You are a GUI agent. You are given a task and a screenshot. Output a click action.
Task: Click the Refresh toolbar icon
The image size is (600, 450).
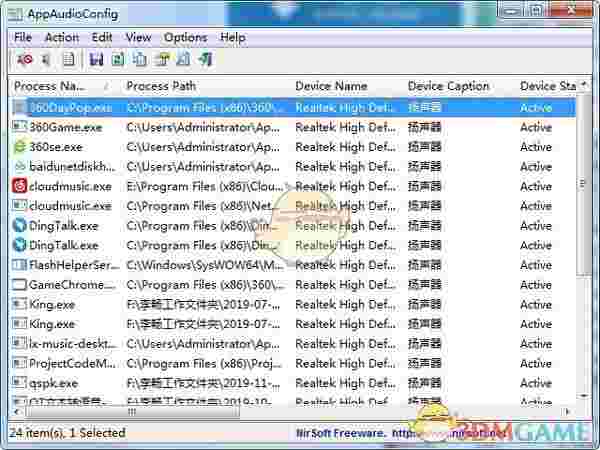click(x=118, y=59)
